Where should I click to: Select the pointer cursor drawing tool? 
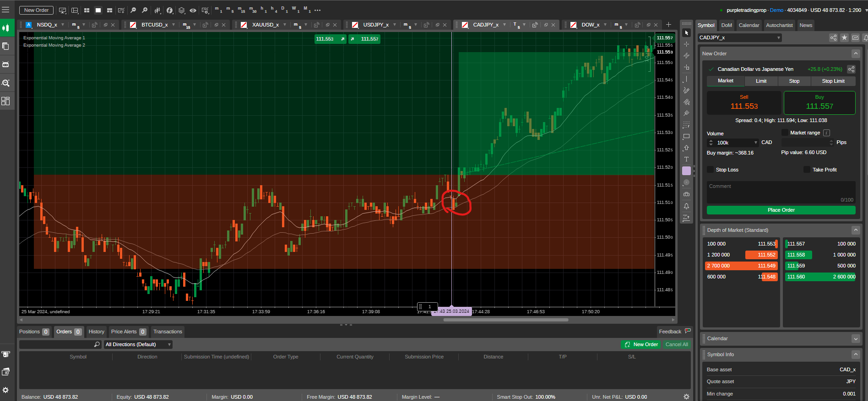point(686,33)
